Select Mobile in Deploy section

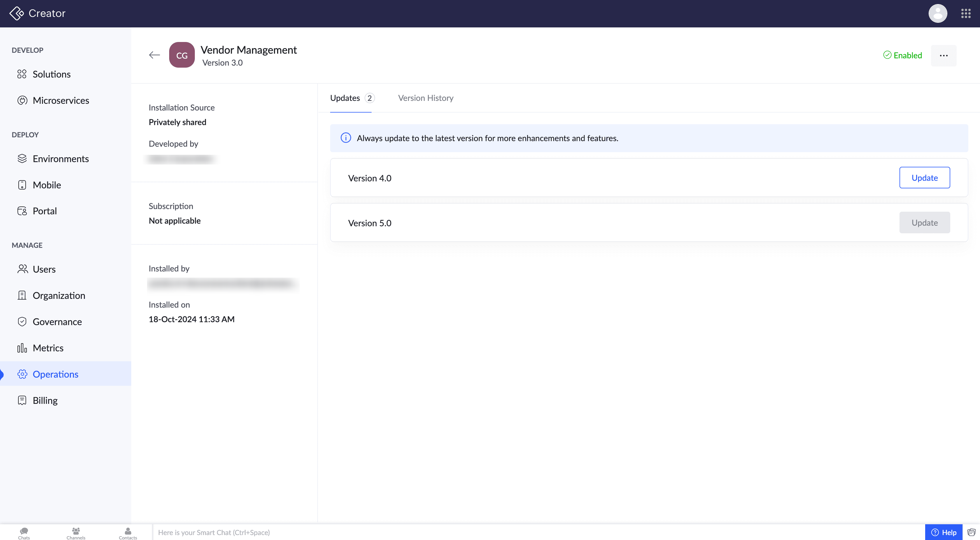pyautogui.click(x=47, y=185)
